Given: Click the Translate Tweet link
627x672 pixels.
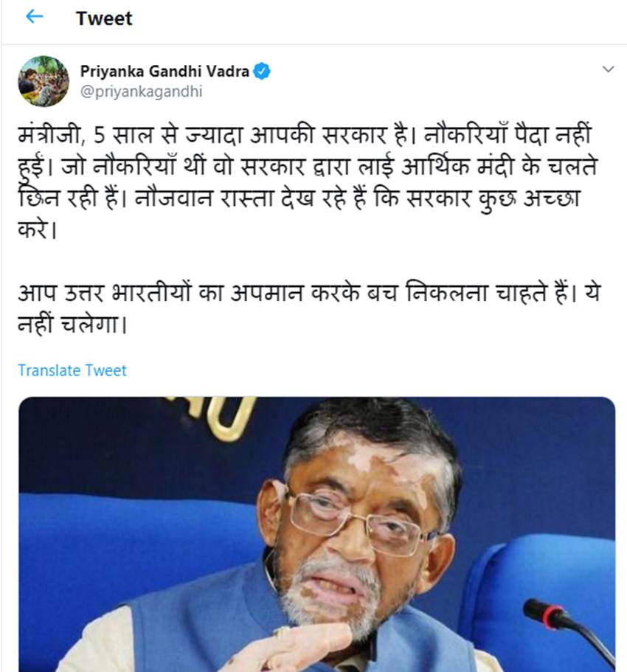Looking at the screenshot, I should pos(72,370).
